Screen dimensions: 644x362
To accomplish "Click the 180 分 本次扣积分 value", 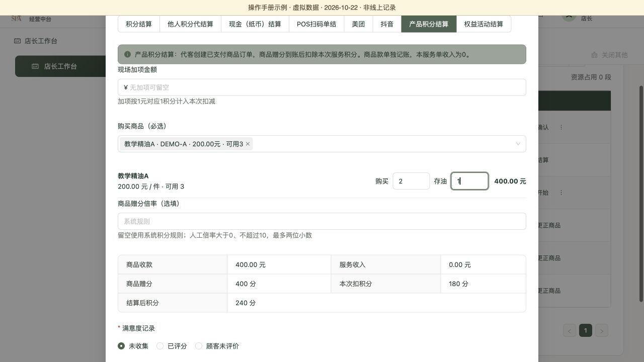I will click(458, 284).
